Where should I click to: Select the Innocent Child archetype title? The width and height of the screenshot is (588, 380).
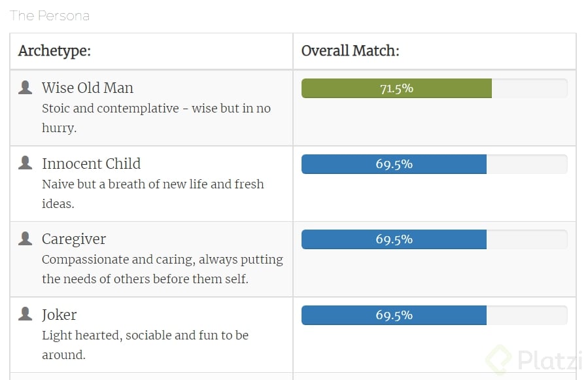91,164
